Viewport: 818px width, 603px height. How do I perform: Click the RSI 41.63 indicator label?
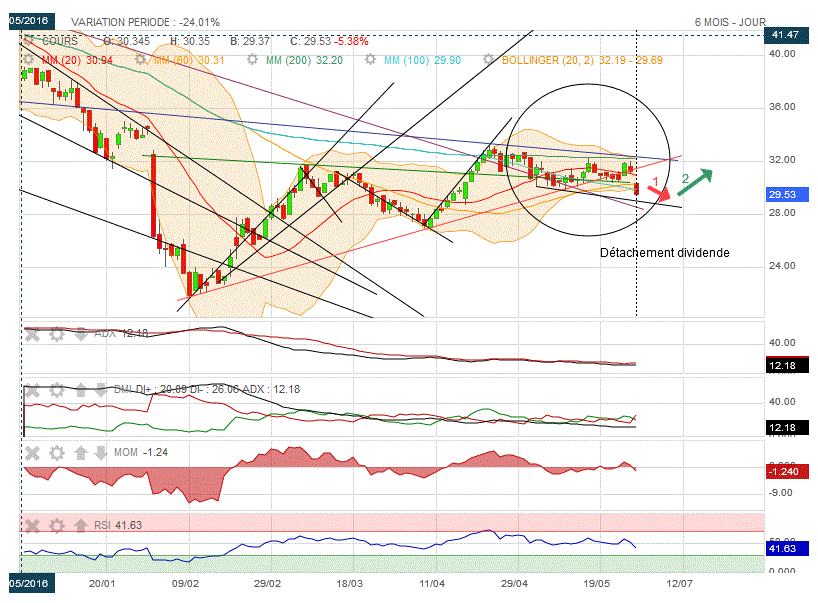click(118, 525)
